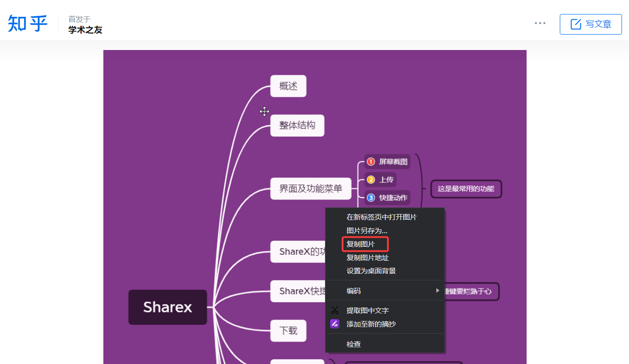Select 图片另存为... in the context menu
This screenshot has height=364, width=629.
[x=385, y=230]
